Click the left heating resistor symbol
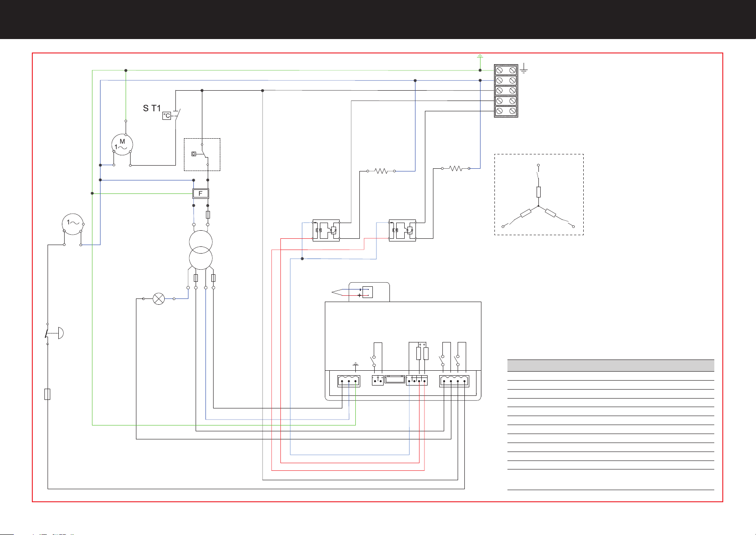Viewport: 756px width, 535px height. pyautogui.click(x=381, y=171)
